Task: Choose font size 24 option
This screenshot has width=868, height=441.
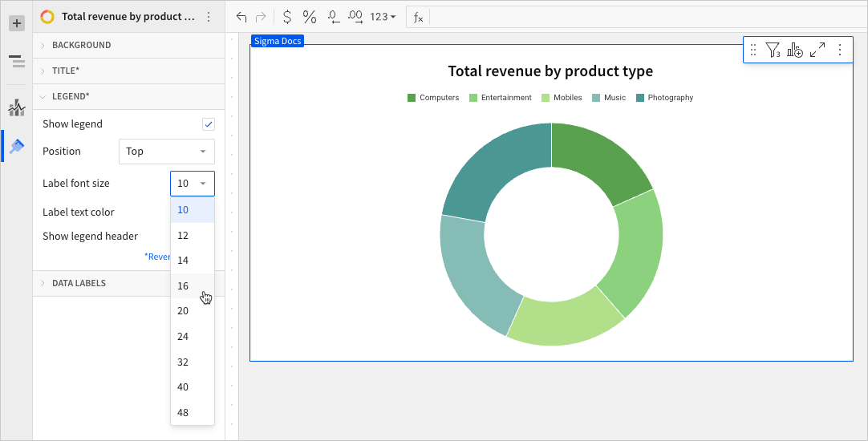Action: [184, 337]
